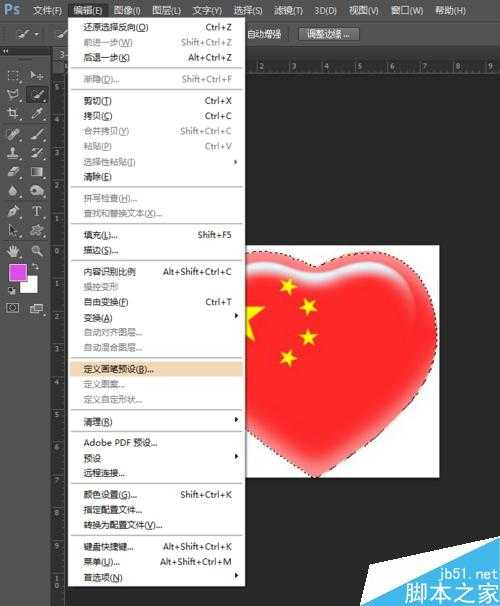
Task: Select the Eraser tool
Action: [14, 172]
